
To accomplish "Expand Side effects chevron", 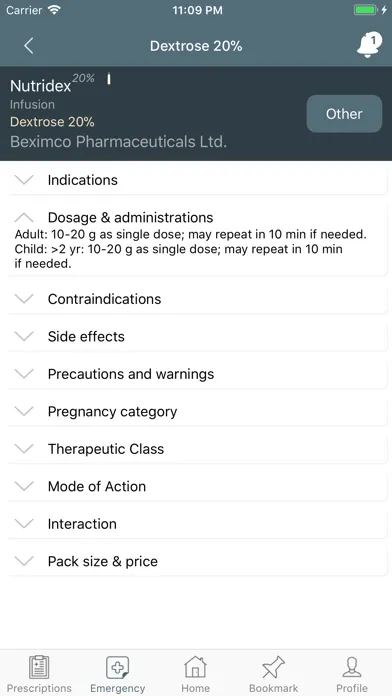I will tap(24, 336).
